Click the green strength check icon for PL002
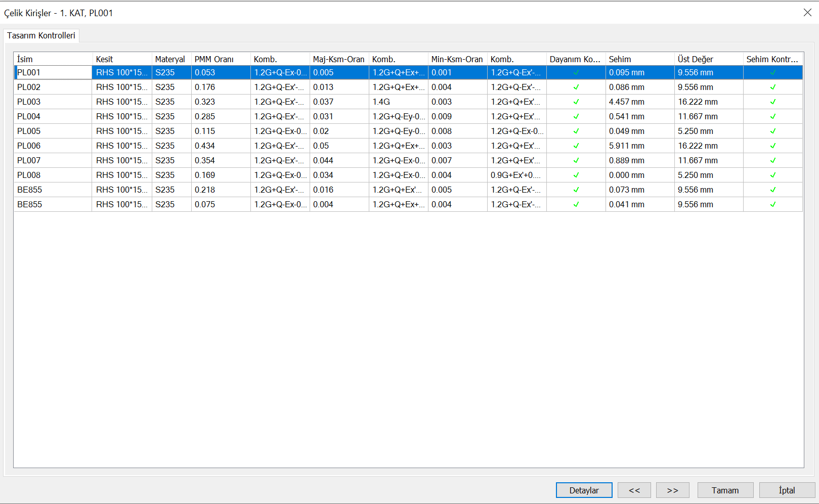The image size is (819, 504). coord(576,87)
